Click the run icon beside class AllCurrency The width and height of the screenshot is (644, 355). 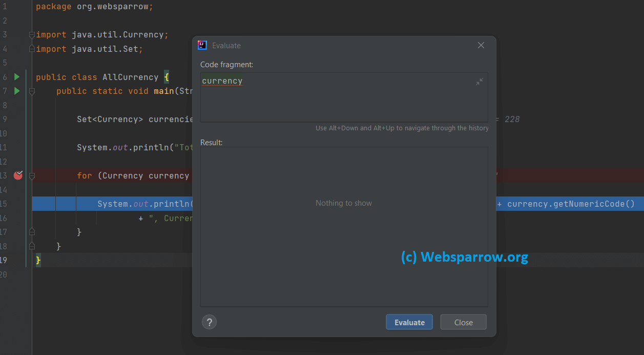pyautogui.click(x=17, y=76)
